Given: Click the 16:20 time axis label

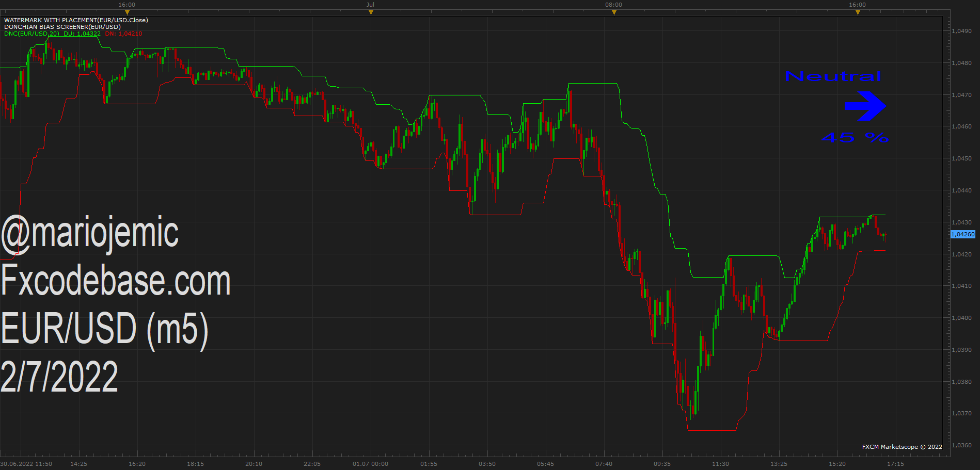Looking at the screenshot, I should [x=137, y=464].
